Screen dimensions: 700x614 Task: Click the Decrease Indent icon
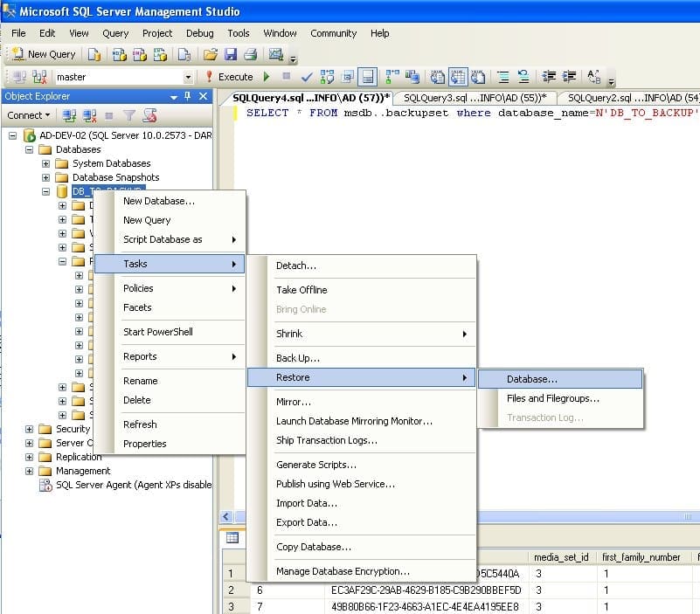click(x=549, y=77)
